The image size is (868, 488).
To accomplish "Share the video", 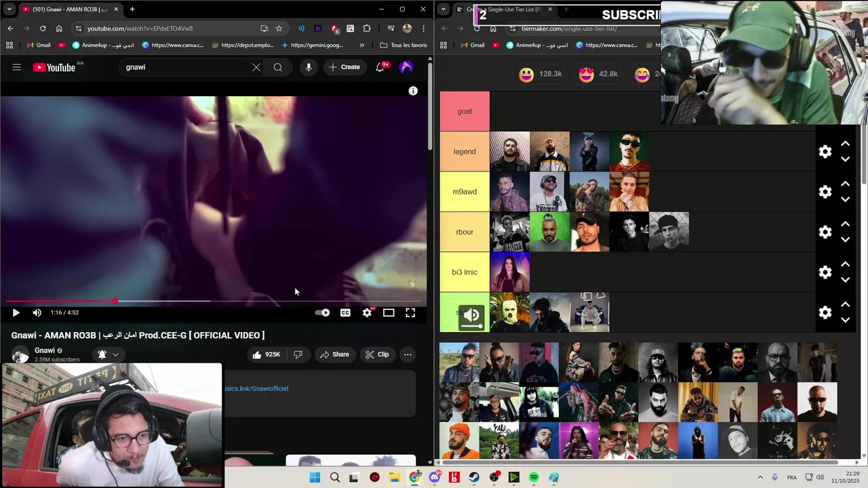I will coord(334,354).
